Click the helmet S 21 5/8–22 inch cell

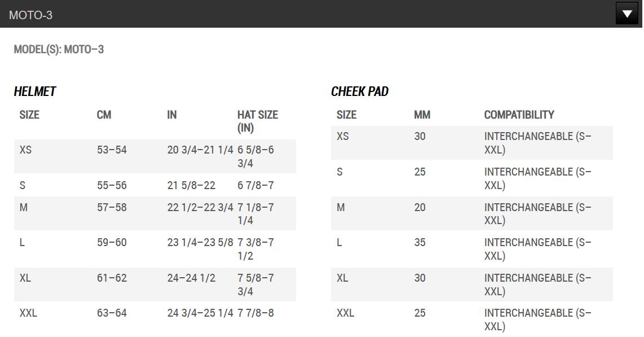[191, 185]
